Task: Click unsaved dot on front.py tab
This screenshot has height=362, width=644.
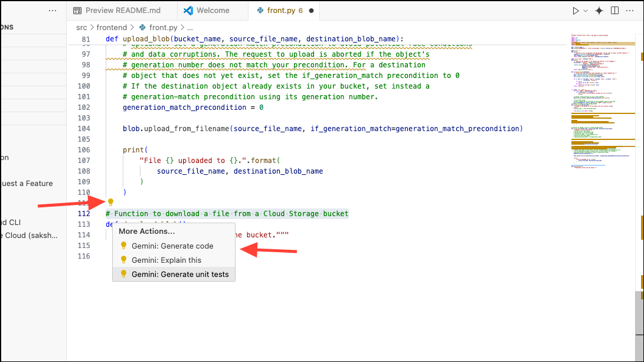Action: pyautogui.click(x=311, y=11)
